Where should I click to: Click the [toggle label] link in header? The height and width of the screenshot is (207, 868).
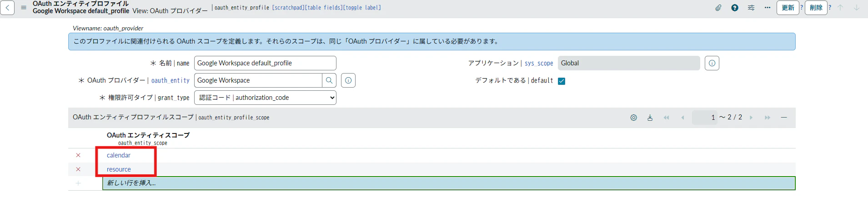[x=362, y=8]
